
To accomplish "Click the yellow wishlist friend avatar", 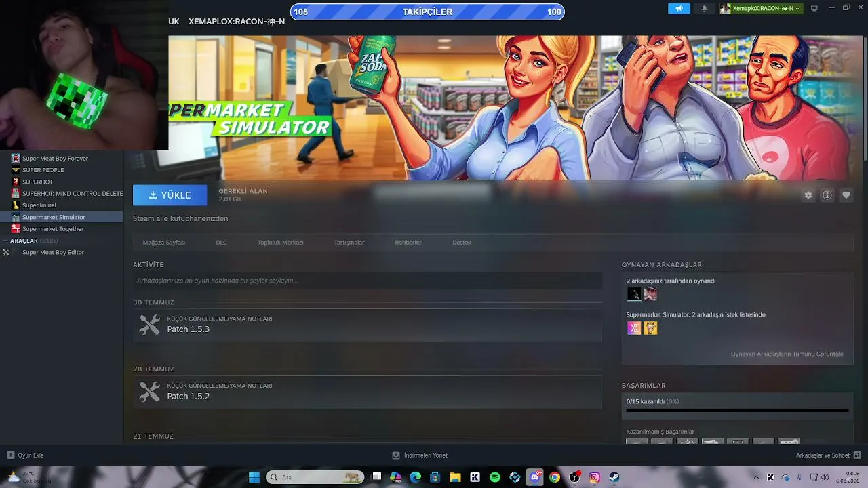I will [x=650, y=328].
